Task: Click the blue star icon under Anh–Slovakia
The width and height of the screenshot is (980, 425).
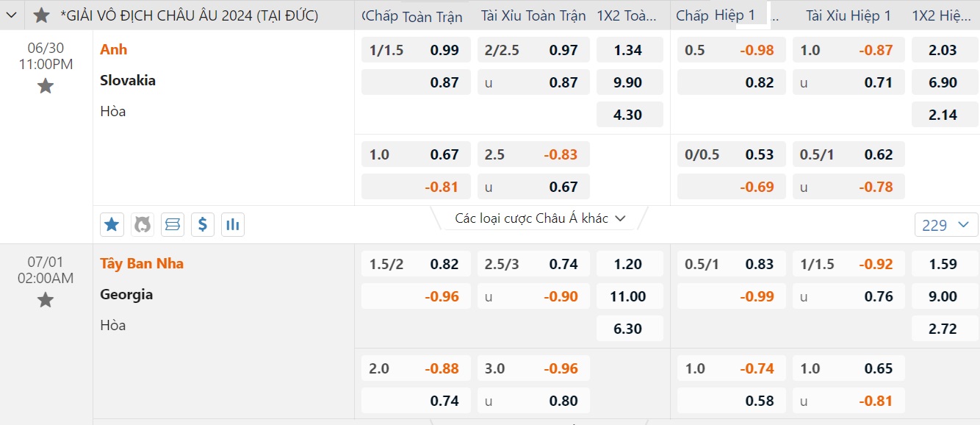Action: (112, 225)
